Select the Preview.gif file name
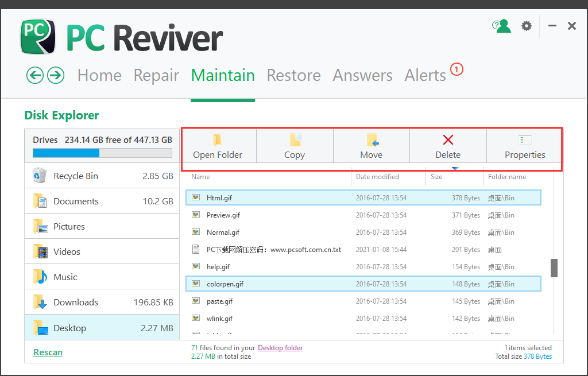This screenshot has width=588, height=376. 223,215
